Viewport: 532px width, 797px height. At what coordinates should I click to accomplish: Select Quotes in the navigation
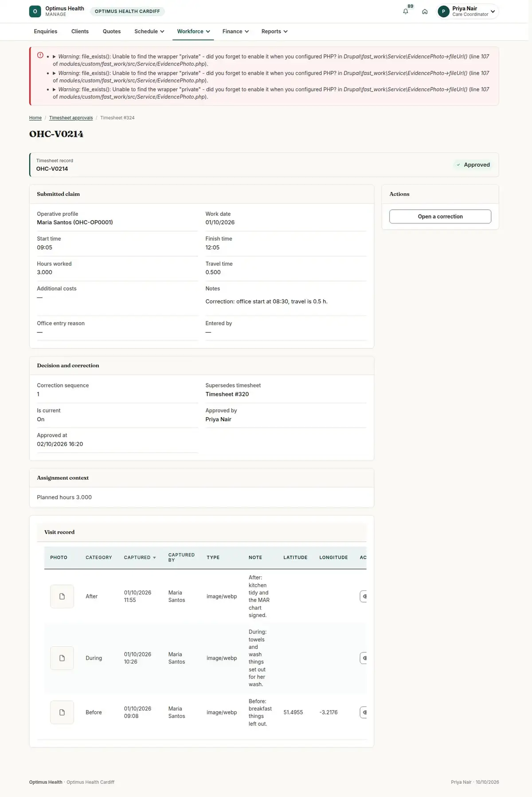click(x=112, y=31)
